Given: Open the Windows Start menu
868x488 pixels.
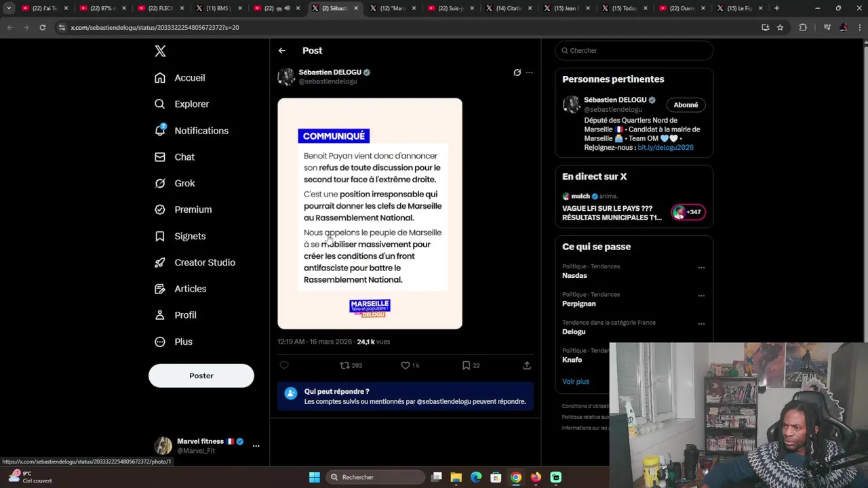Looking at the screenshot, I should [x=314, y=477].
